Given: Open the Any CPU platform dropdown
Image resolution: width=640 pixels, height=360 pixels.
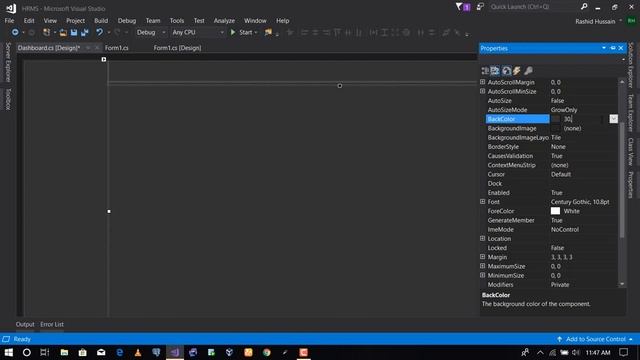Looking at the screenshot, I should [x=198, y=32].
